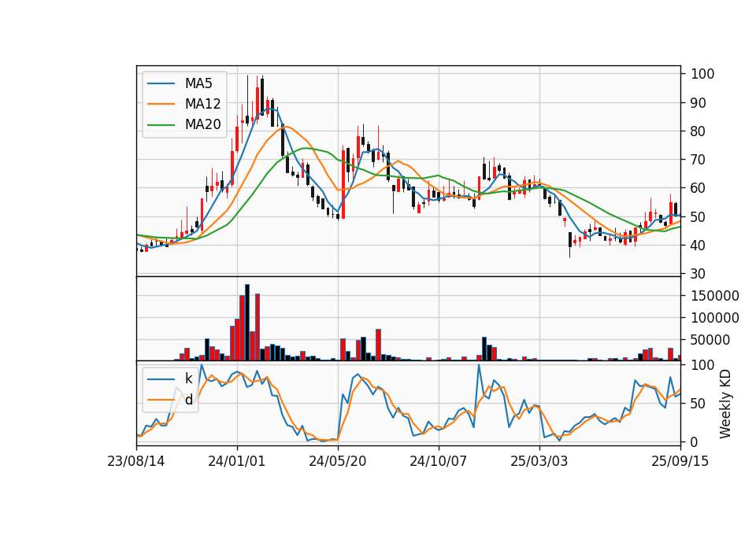Click the orange MA12 legend line sample

(x=161, y=104)
